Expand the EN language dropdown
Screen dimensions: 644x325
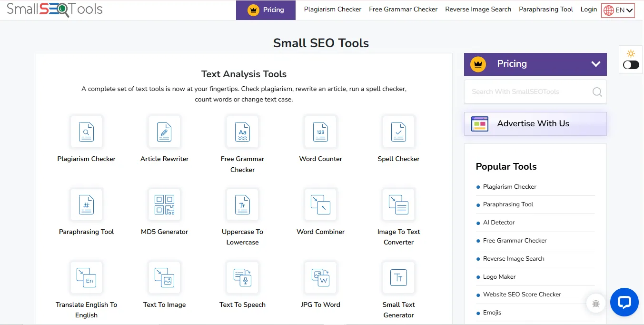coord(618,10)
